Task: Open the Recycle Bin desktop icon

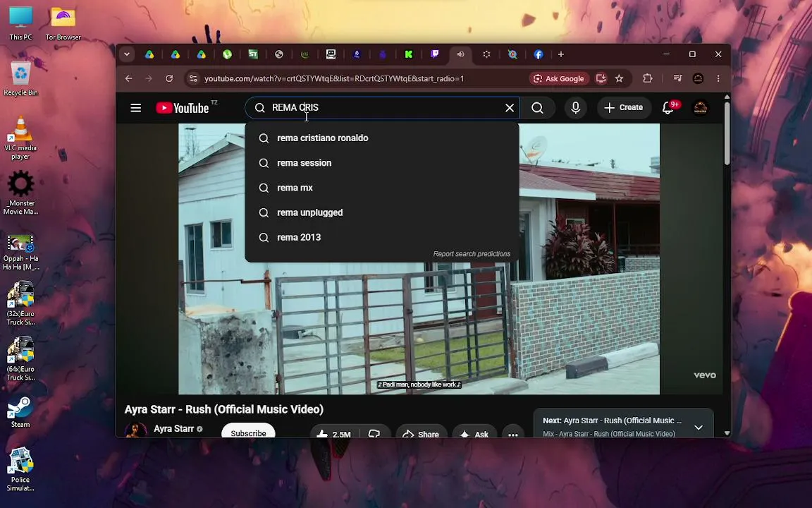Action: click(x=20, y=79)
